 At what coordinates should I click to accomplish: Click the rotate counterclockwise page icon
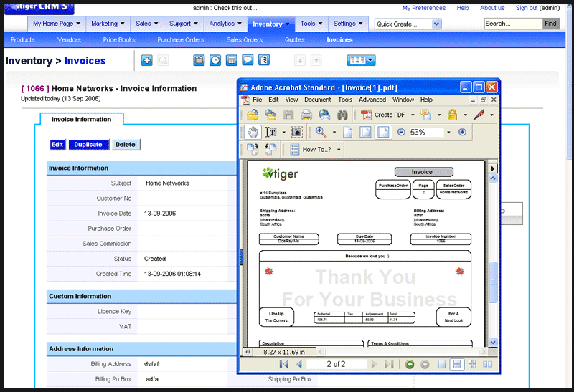(x=271, y=149)
